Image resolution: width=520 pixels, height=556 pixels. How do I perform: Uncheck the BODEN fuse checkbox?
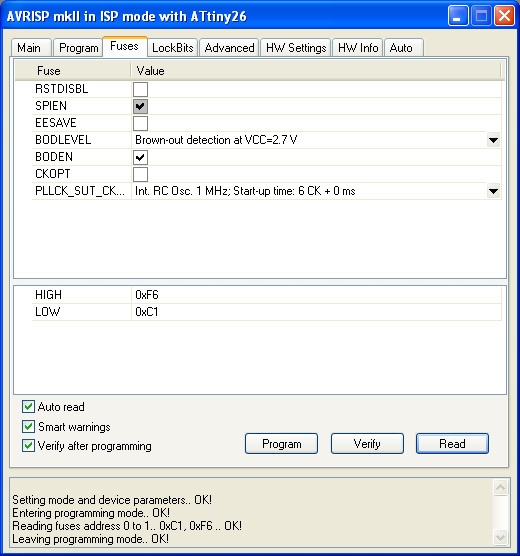[x=140, y=157]
